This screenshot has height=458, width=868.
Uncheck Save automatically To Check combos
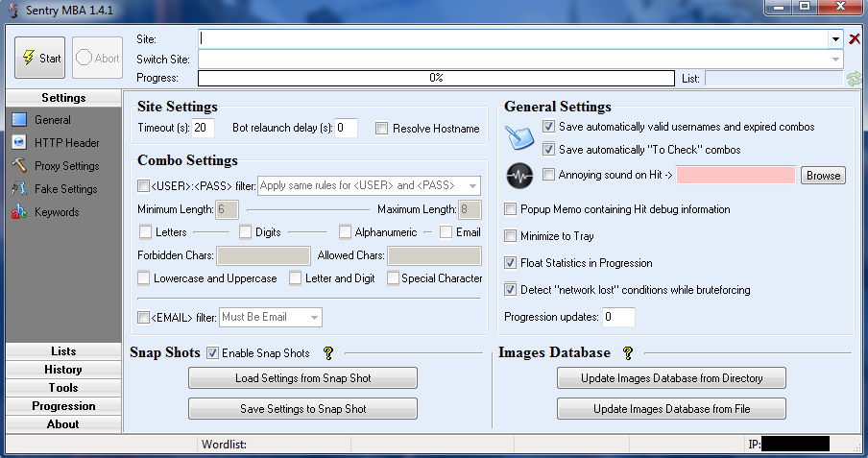[x=548, y=149]
